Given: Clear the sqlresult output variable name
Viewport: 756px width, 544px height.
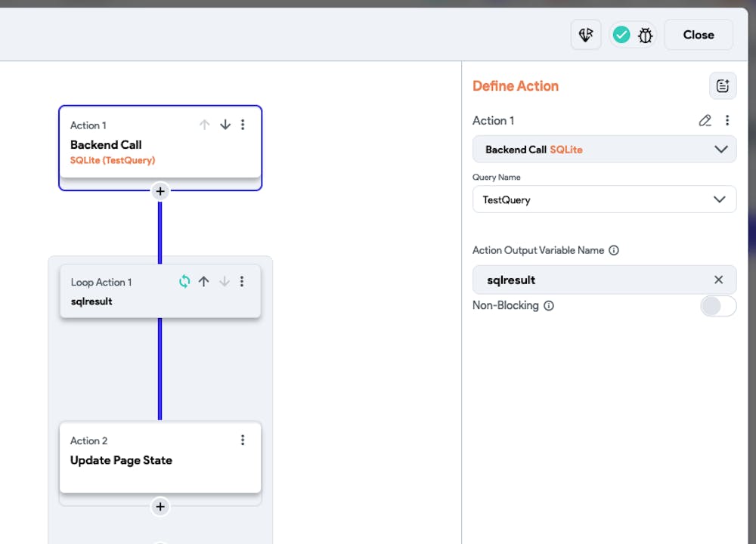Looking at the screenshot, I should tap(718, 280).
